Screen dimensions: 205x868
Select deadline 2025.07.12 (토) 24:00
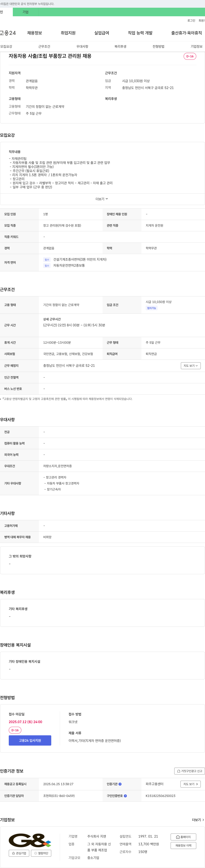point(26,722)
